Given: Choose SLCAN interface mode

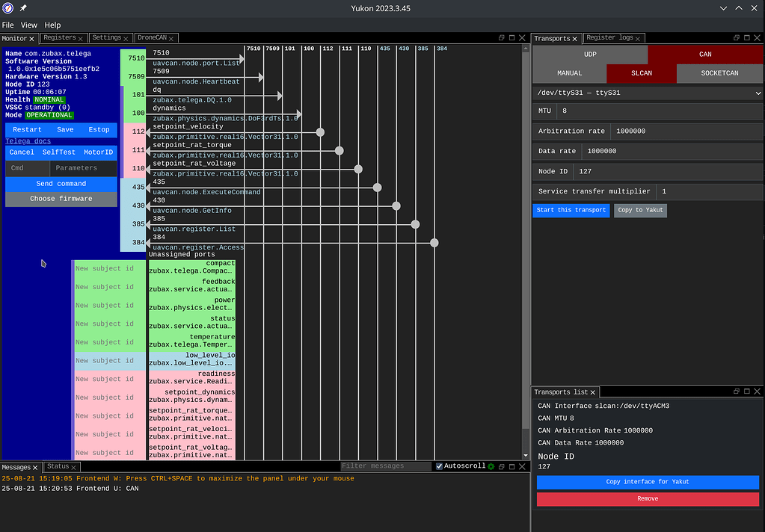Looking at the screenshot, I should pyautogui.click(x=641, y=73).
